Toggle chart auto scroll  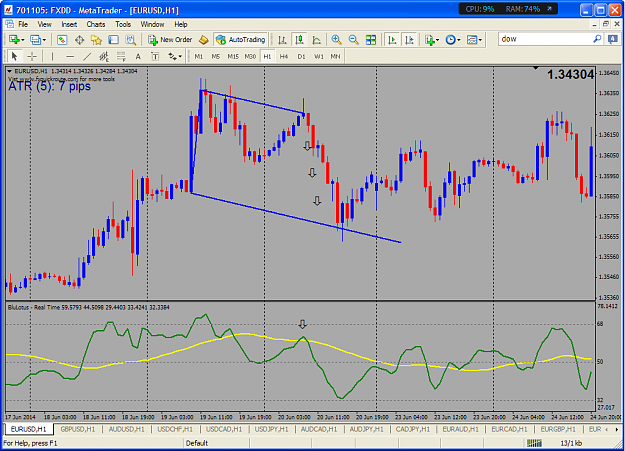tap(392, 39)
